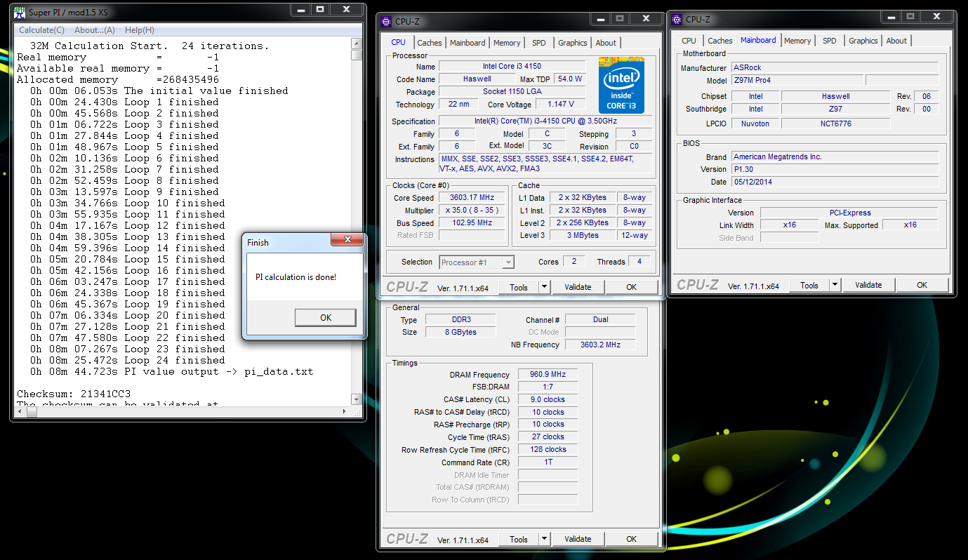The height and width of the screenshot is (560, 968).
Task: Close the Finish dialog with the X button
Action: click(x=347, y=241)
